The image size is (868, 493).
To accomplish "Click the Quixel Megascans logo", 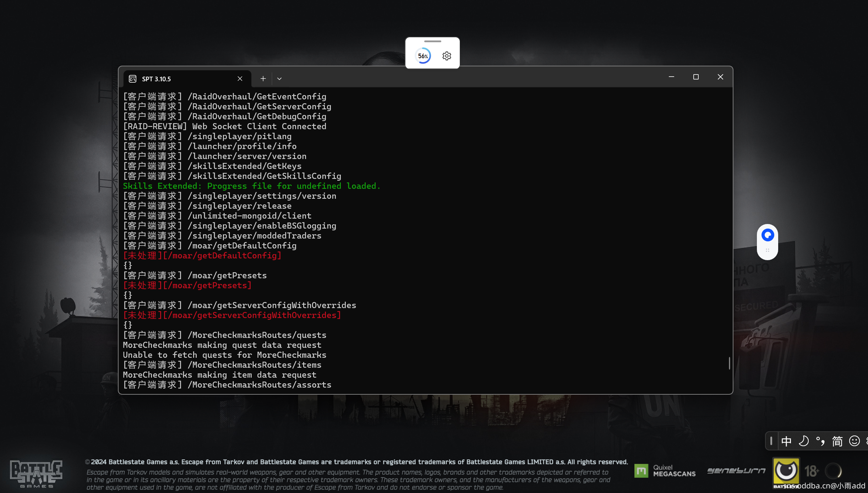I will pos(665,471).
